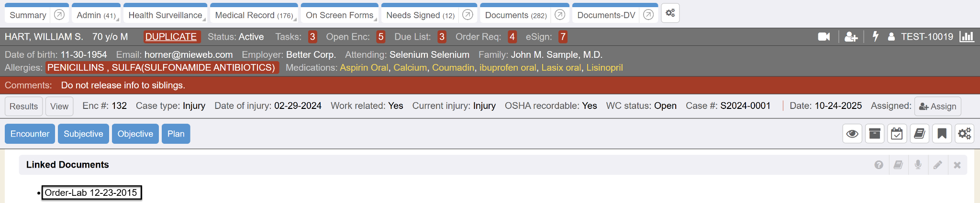Screen dimensions: 980x203
Task: Open the bar chart icon
Action: [x=967, y=37]
